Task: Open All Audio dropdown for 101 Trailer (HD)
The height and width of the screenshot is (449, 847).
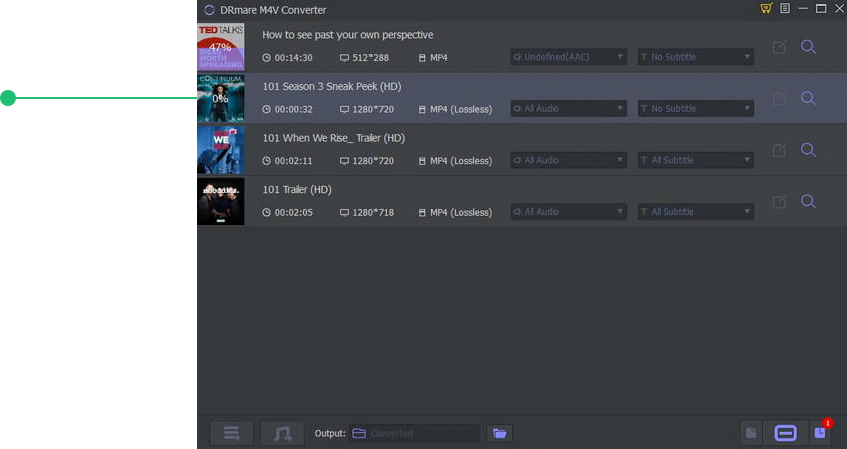Action: (568, 212)
